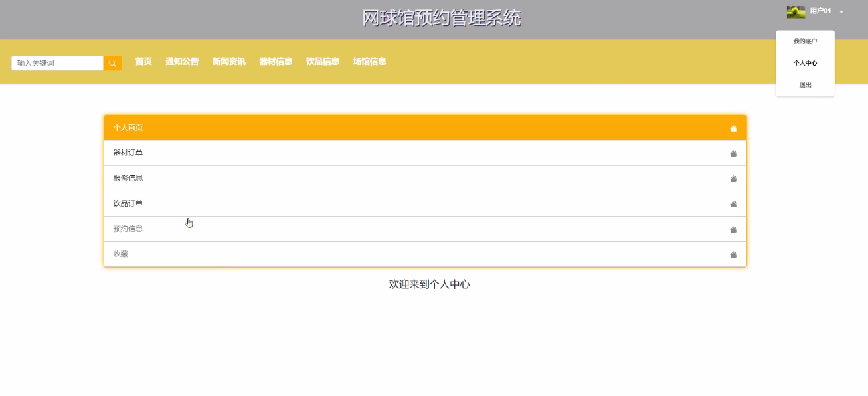This screenshot has width=868, height=396.
Task: Collapse the user dropdown arrow
Action: [841, 11]
